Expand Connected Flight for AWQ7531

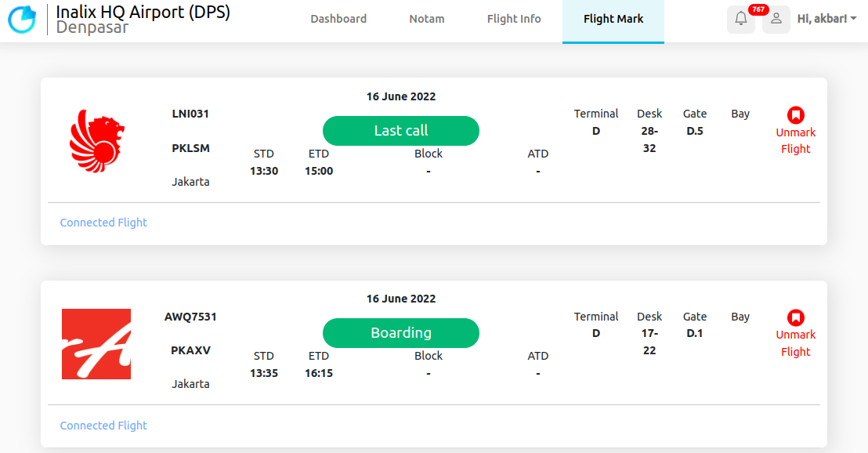(x=103, y=425)
